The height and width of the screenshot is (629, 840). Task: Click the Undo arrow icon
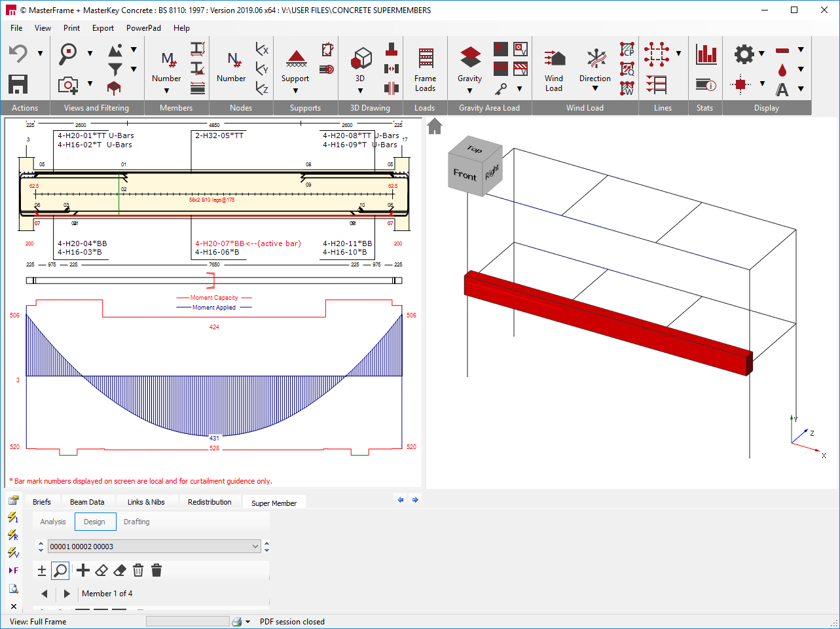coord(18,53)
